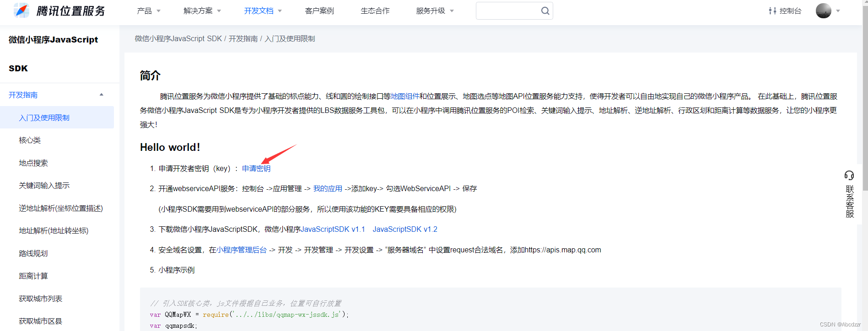Click the 申请密钥 link
The image size is (868, 331).
tap(256, 169)
